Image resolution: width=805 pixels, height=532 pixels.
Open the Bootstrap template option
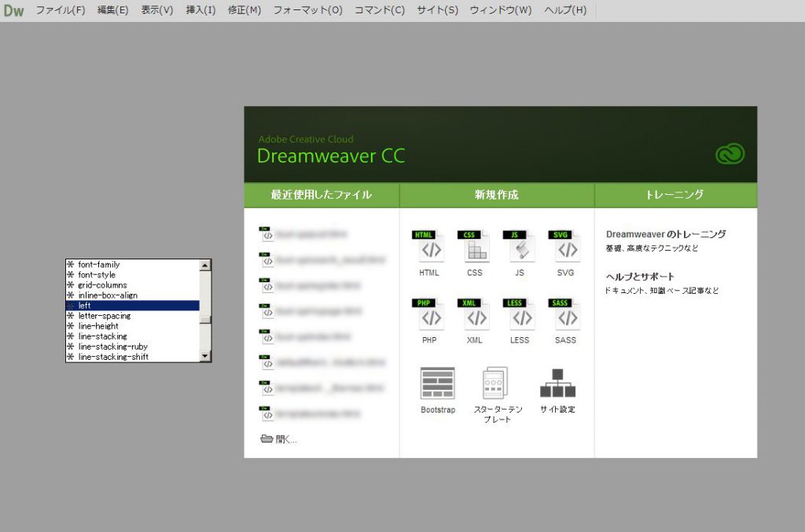(x=437, y=390)
